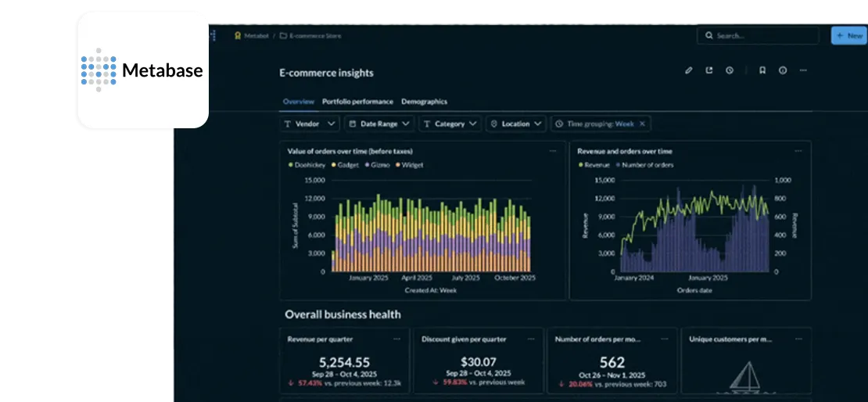Click the 5,254.55 revenue value
The width and height of the screenshot is (868, 402).
(344, 362)
